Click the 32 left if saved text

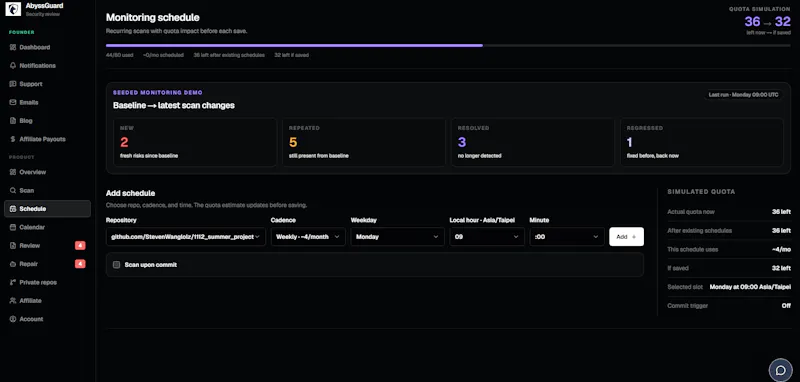click(291, 55)
